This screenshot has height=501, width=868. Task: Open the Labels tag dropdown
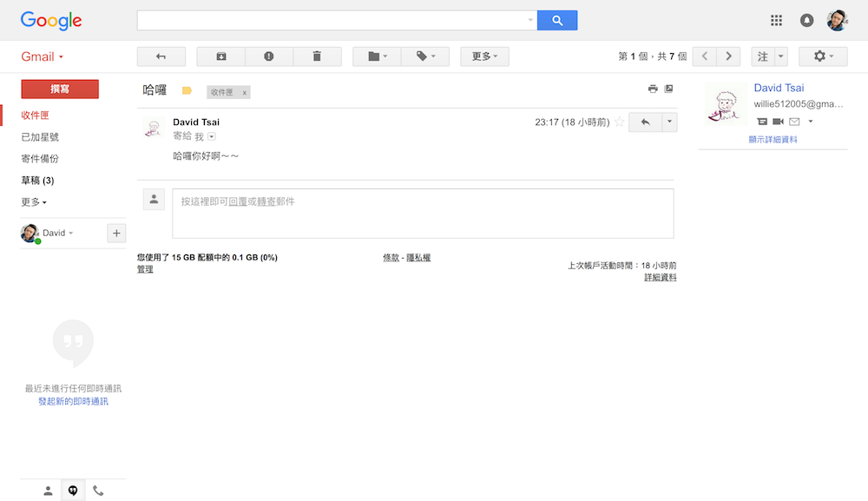pyautogui.click(x=425, y=56)
